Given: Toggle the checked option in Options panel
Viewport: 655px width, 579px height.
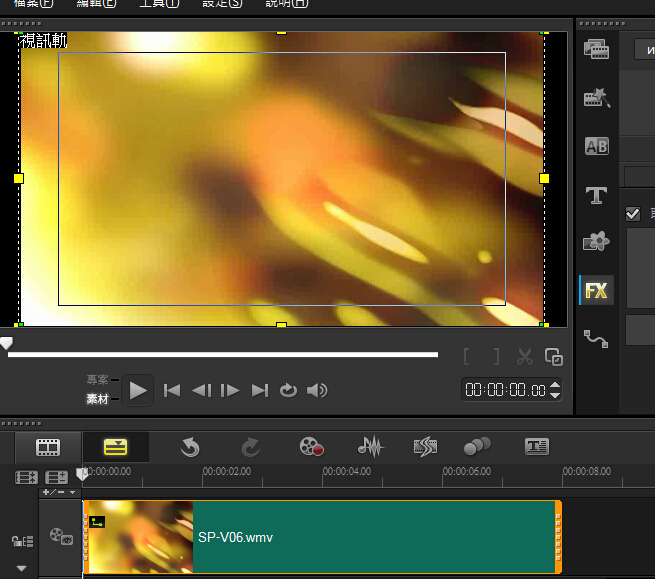Looking at the screenshot, I should pos(633,214).
